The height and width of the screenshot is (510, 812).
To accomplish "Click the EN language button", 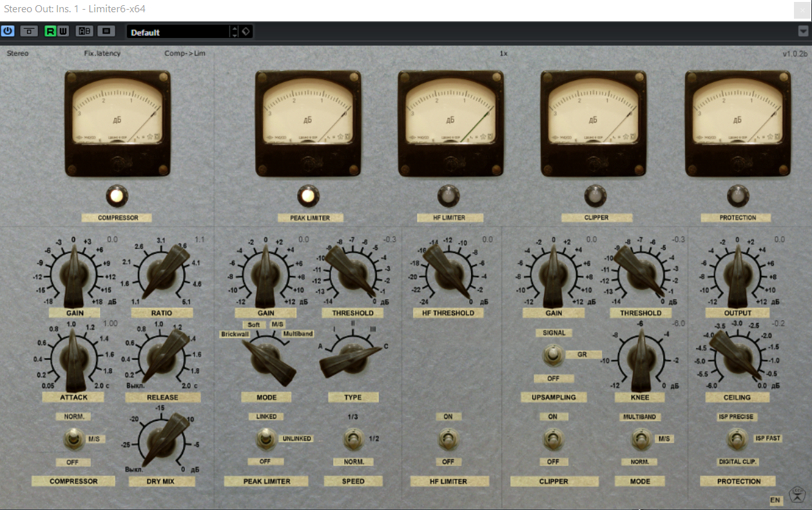I will tap(775, 500).
